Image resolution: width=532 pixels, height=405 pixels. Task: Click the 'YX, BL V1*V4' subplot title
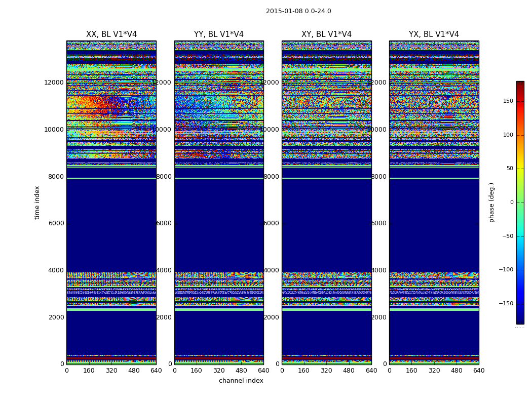tap(434, 34)
